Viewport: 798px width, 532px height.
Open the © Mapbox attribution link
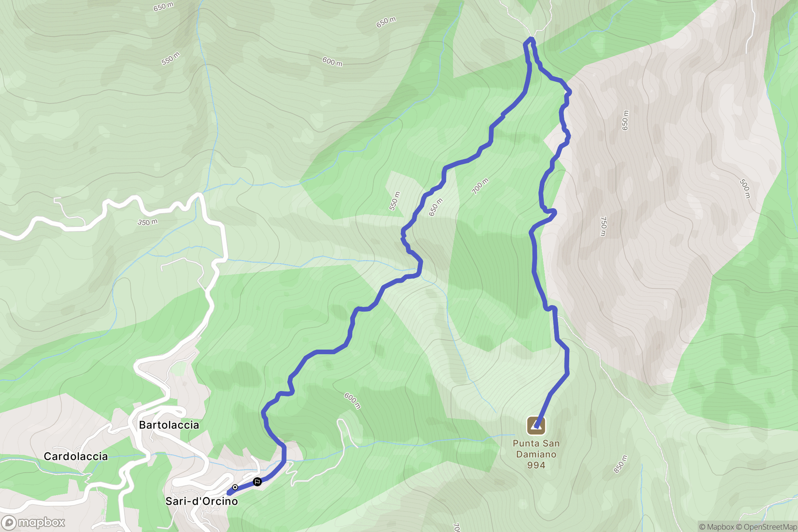[x=716, y=527]
